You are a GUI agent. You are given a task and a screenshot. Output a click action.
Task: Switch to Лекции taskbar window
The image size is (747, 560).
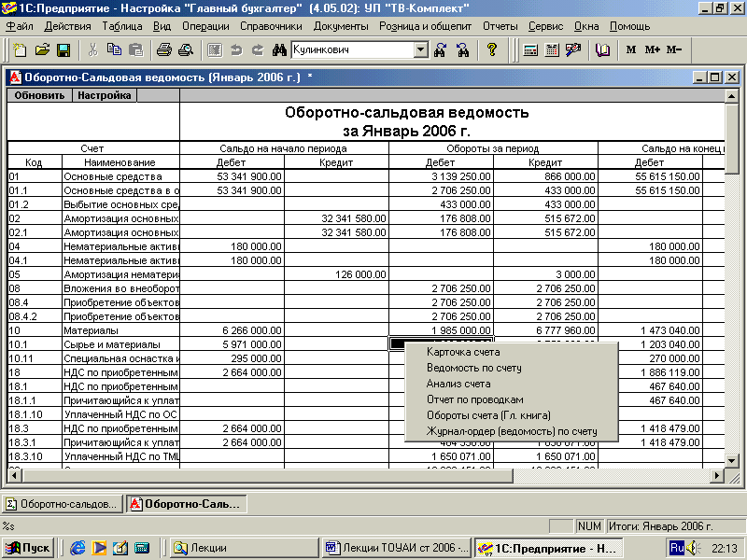tap(245, 548)
